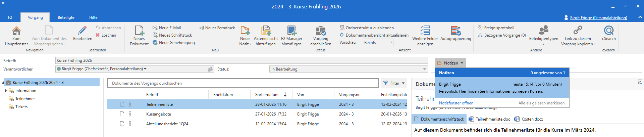Viewport: 644px width, 137px height.
Task: Click Dokumentenübersicht aktualisieren
Action: (x=374, y=35)
